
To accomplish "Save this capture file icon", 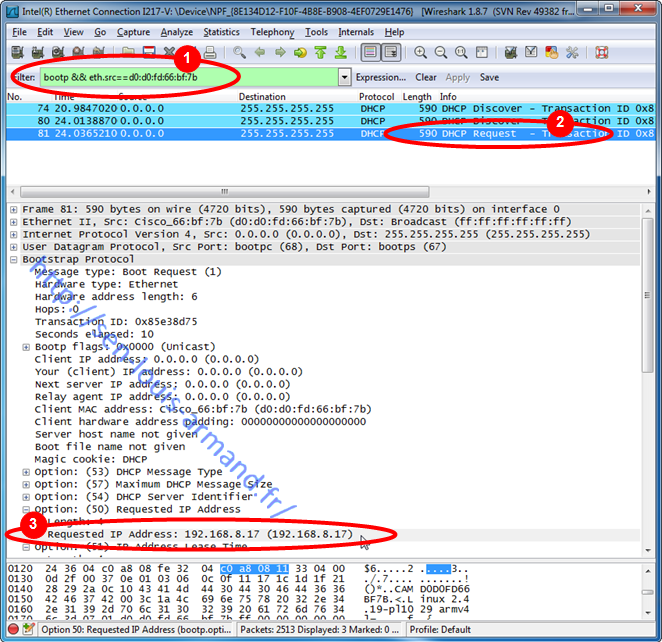I will click(x=149, y=52).
